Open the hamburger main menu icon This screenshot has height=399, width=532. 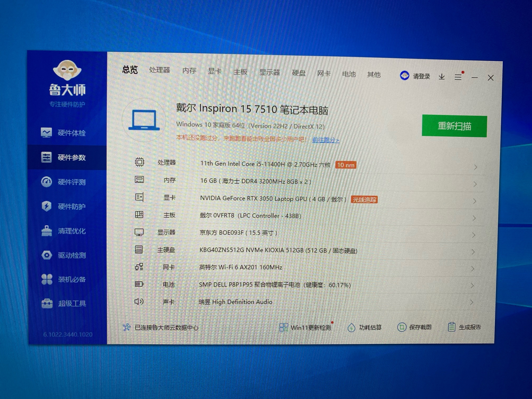coord(458,77)
